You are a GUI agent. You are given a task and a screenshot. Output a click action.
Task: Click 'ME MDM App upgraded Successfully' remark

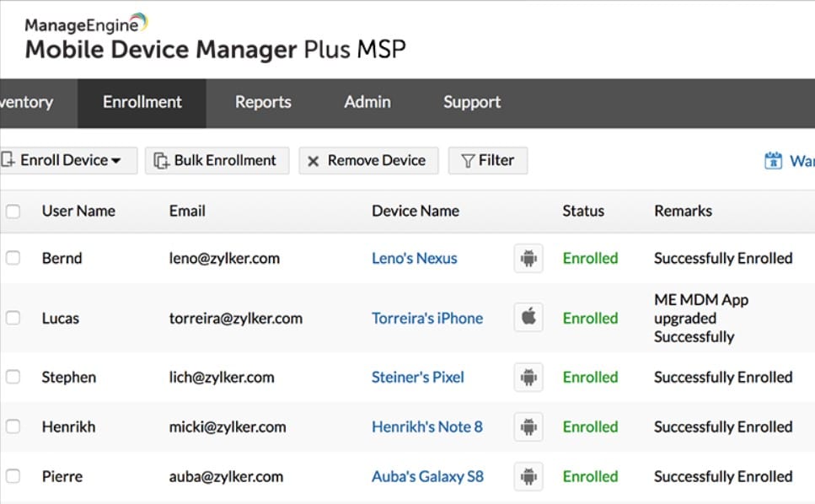(700, 318)
